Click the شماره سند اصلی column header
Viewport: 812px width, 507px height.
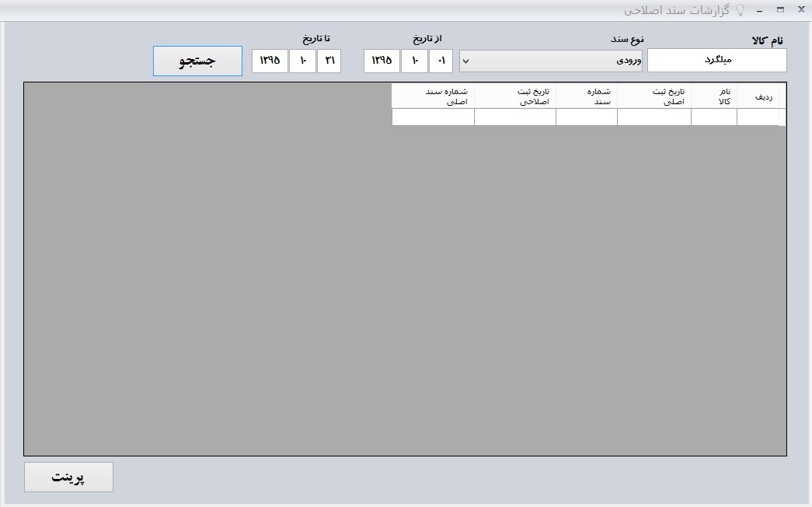(434, 96)
